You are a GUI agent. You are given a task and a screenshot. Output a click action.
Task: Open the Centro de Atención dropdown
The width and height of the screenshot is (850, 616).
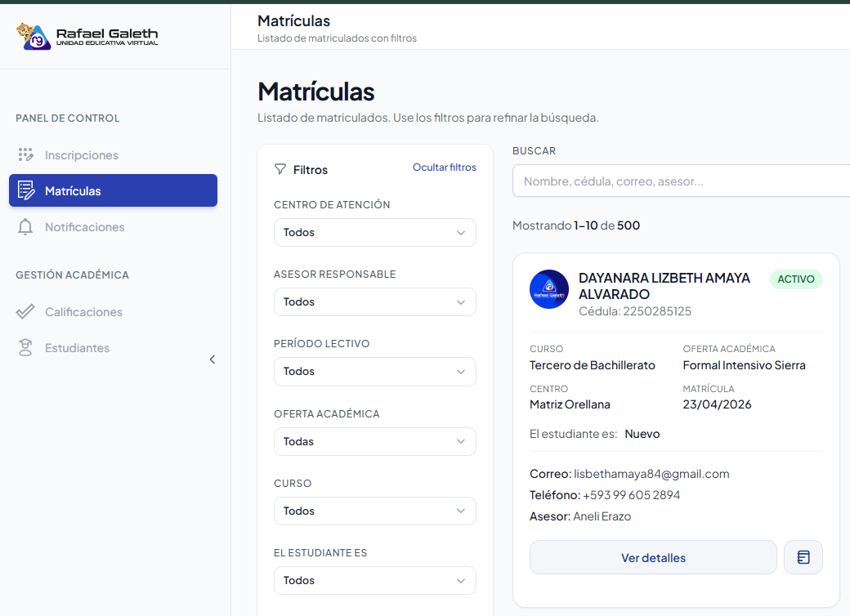pyautogui.click(x=374, y=233)
